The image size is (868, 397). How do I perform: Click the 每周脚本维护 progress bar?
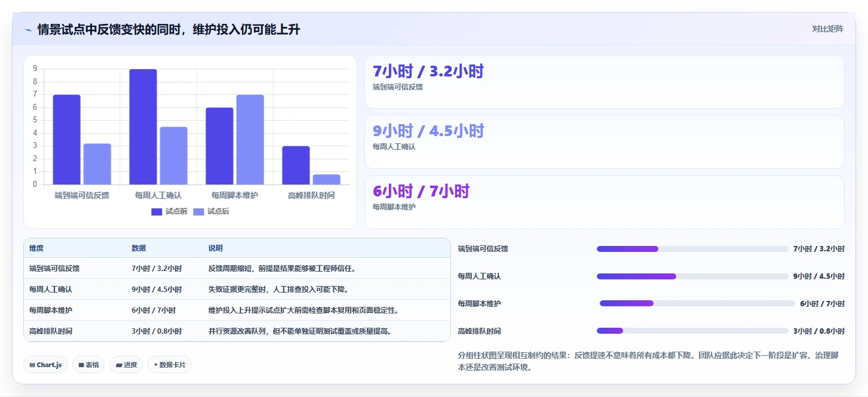tap(697, 303)
